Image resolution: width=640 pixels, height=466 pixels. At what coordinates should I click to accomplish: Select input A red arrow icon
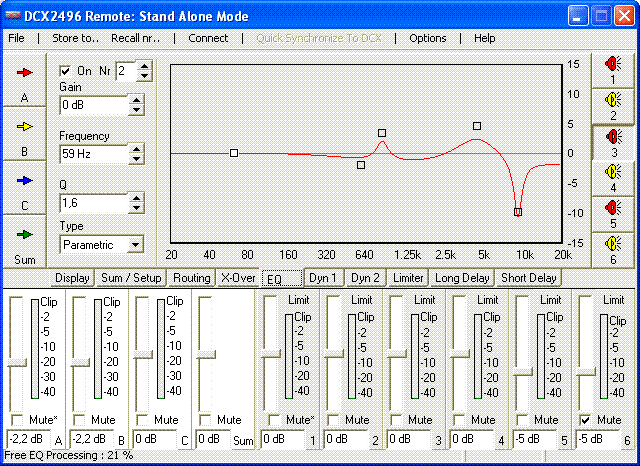point(24,73)
